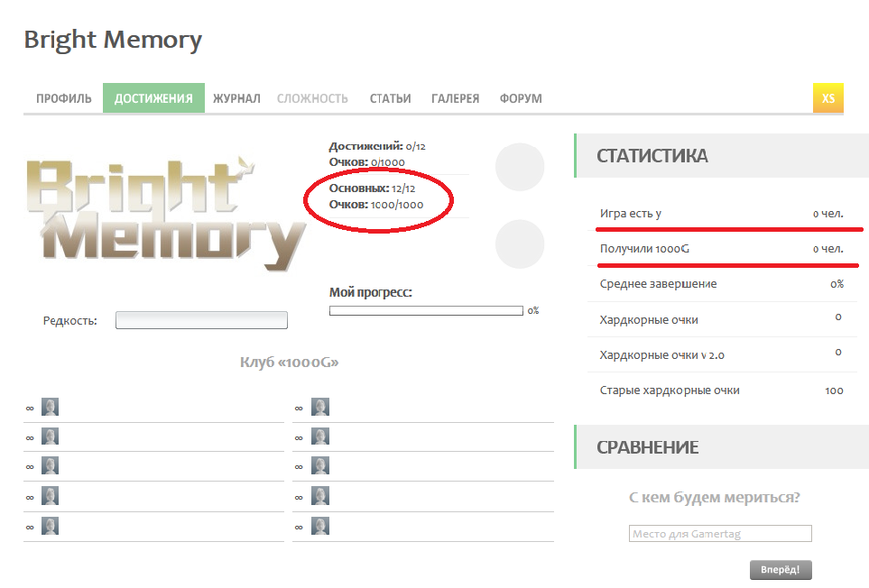Focus the Место для Gamertag input field
The image size is (869, 588).
pos(720,534)
